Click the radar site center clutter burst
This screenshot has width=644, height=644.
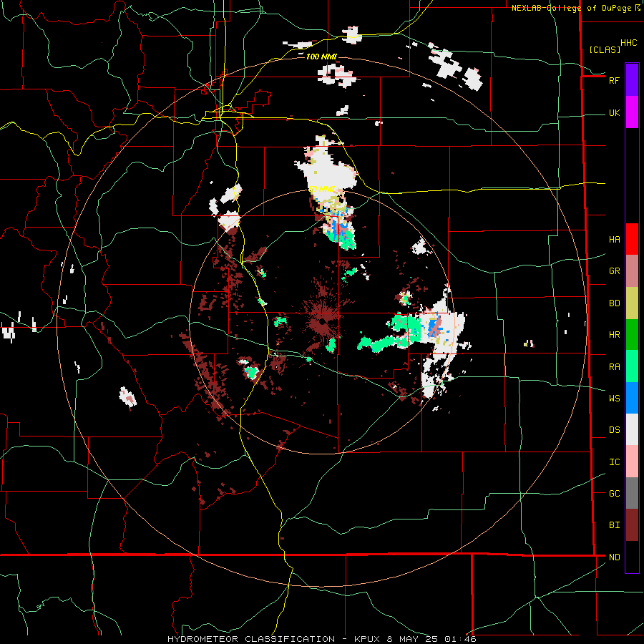point(322,321)
